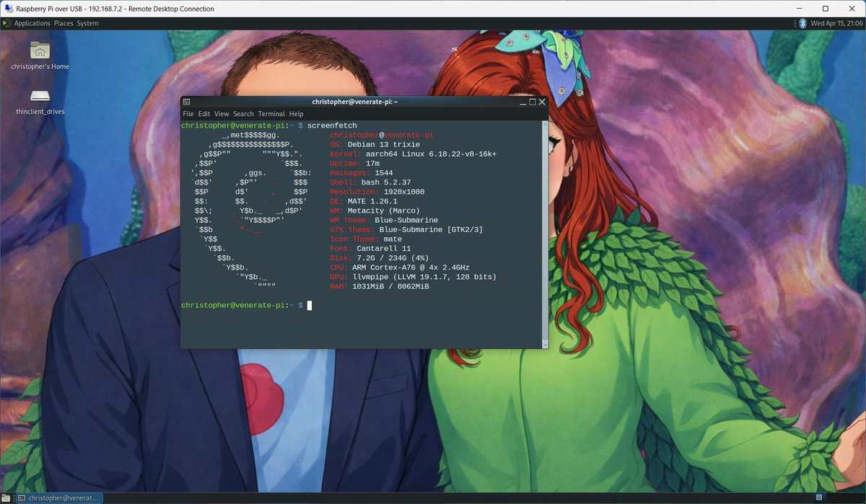The image size is (866, 504).
Task: Click the Bluetooth tray icon in top panel
Action: coord(802,23)
